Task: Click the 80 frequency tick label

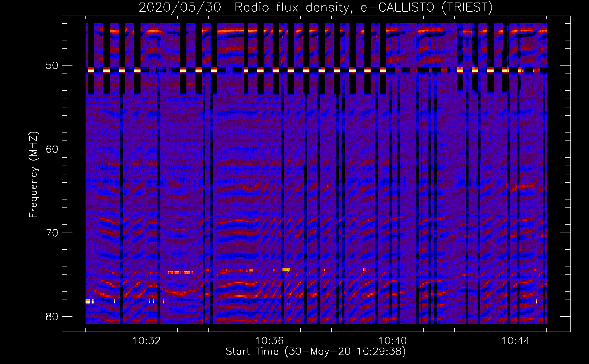Action: (x=52, y=317)
